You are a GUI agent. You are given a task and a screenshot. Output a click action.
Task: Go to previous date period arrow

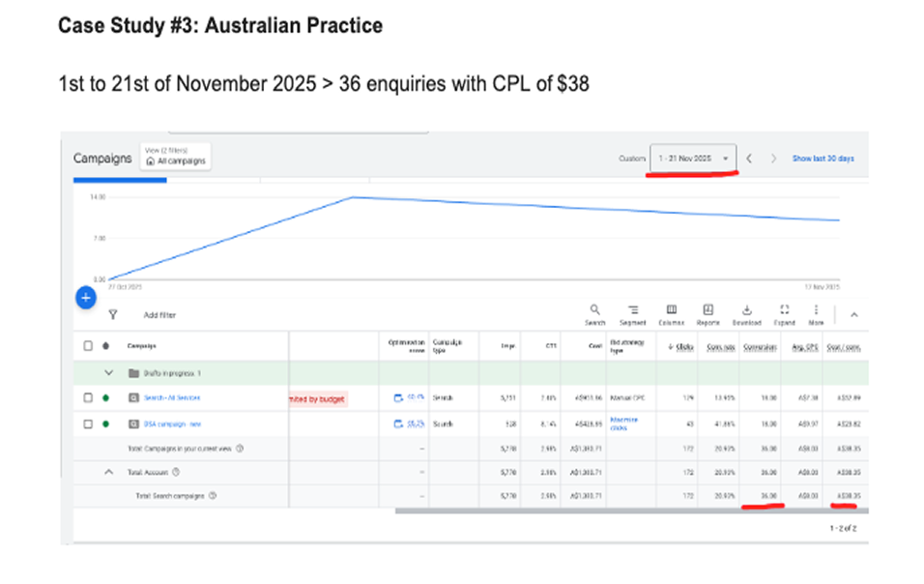[749, 159]
